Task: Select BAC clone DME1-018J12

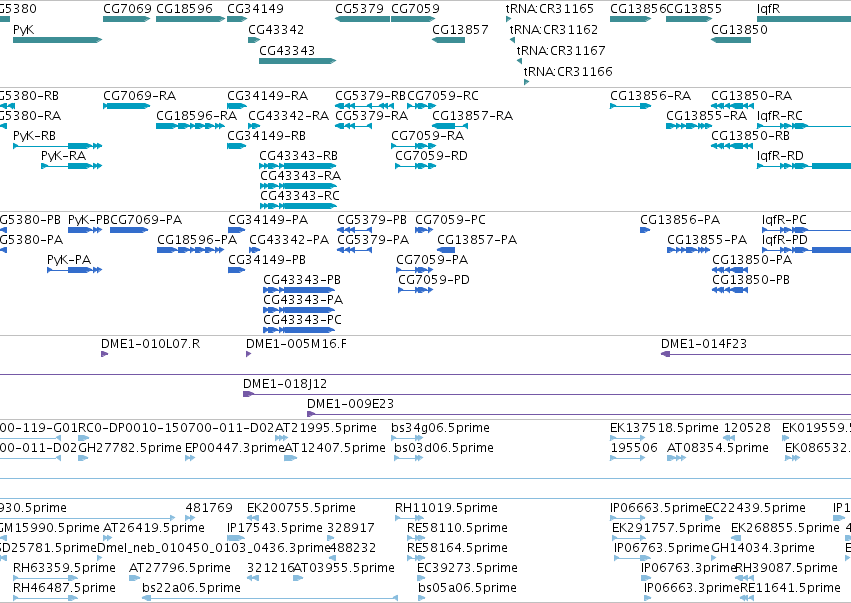Action: click(x=547, y=394)
